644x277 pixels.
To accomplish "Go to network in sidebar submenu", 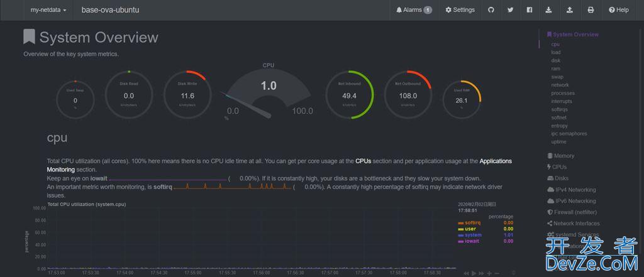I will [x=560, y=85].
